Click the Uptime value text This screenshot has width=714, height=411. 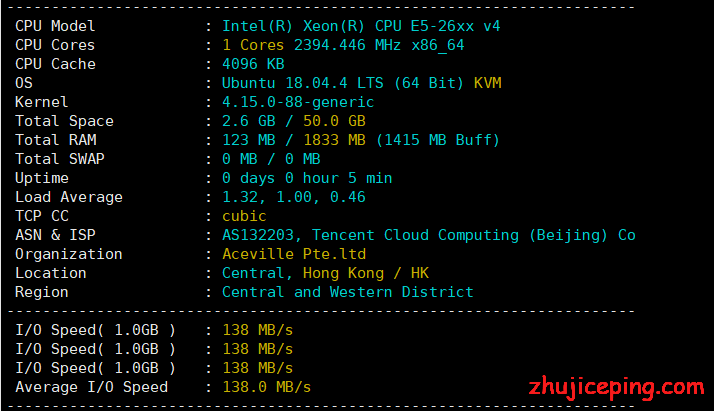pyautogui.click(x=307, y=178)
